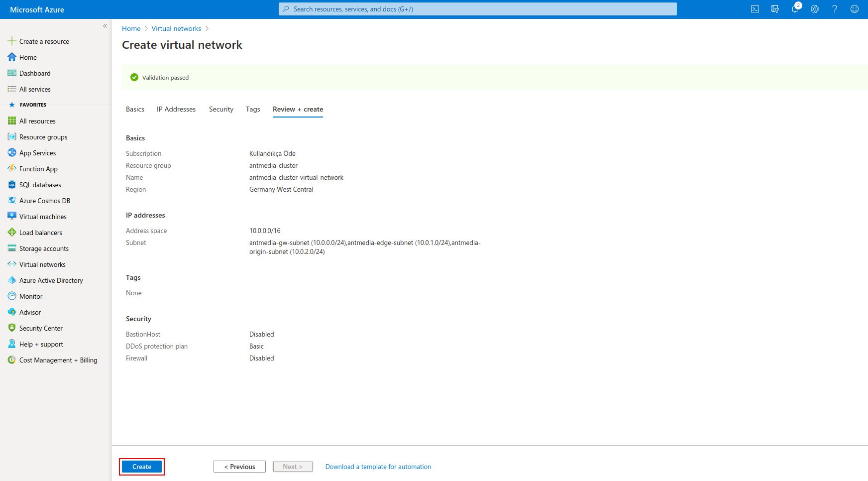The height and width of the screenshot is (481, 868).
Task: Click the Subscription label
Action: (x=143, y=153)
